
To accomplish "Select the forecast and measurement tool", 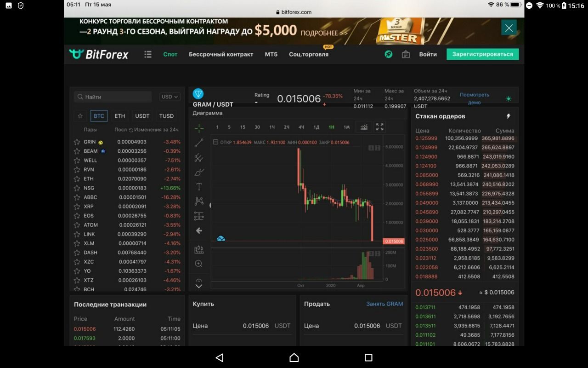I will point(199,216).
